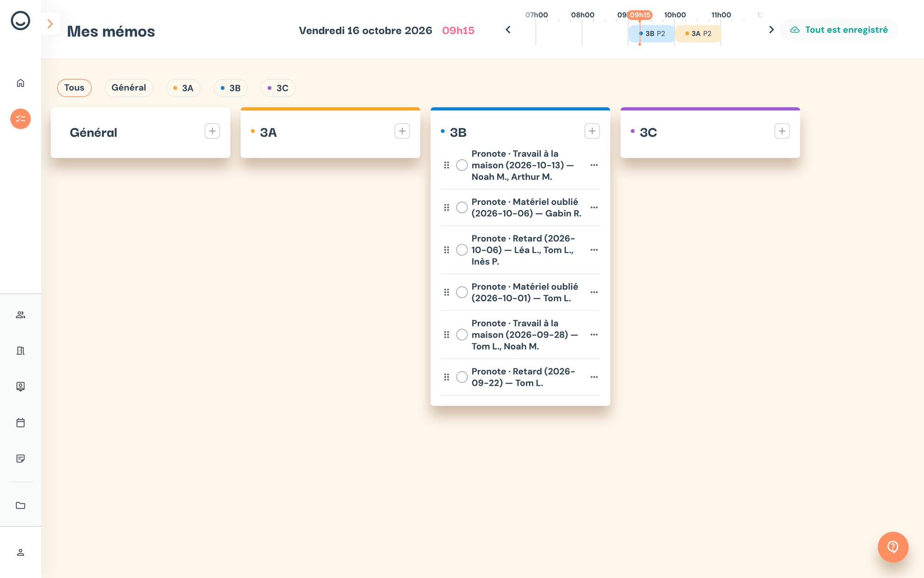Open the seating plan badge icon

[x=20, y=387]
